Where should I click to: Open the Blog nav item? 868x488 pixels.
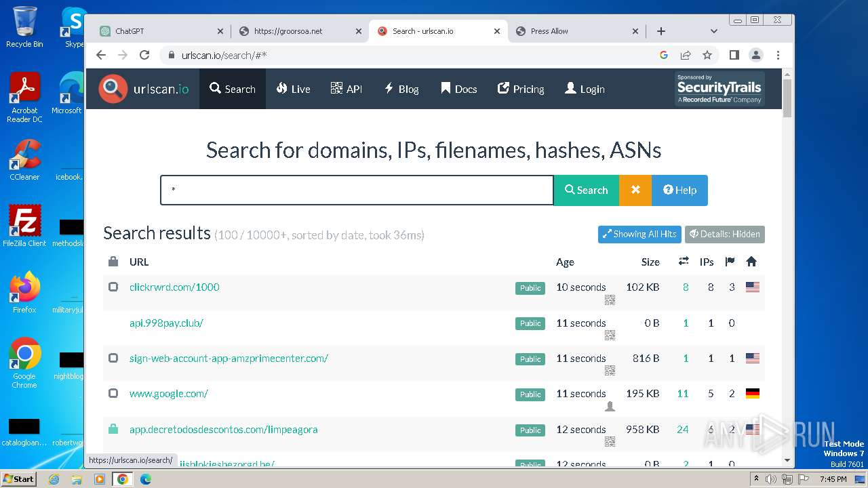pyautogui.click(x=401, y=89)
